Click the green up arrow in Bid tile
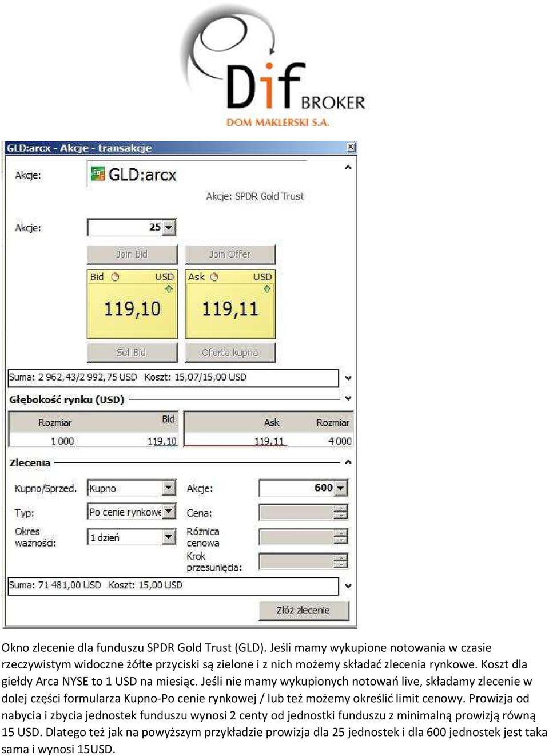The height and width of the screenshot is (756, 549). (x=169, y=289)
